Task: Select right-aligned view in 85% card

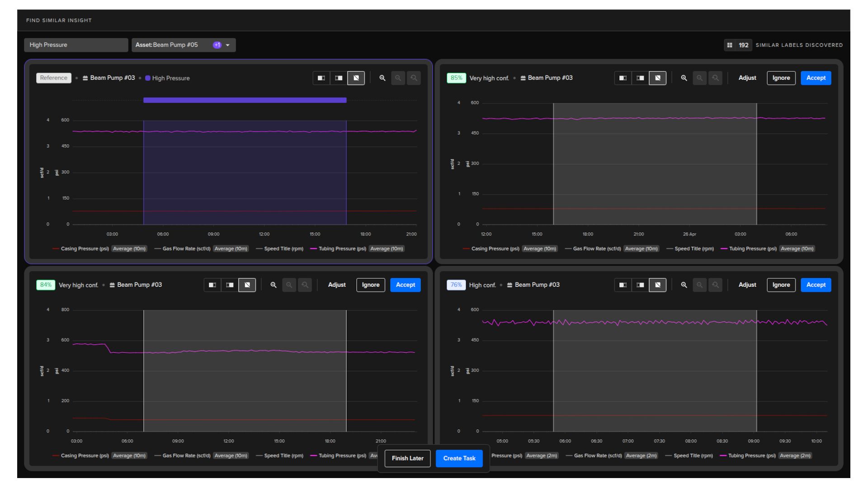Action: coord(640,78)
